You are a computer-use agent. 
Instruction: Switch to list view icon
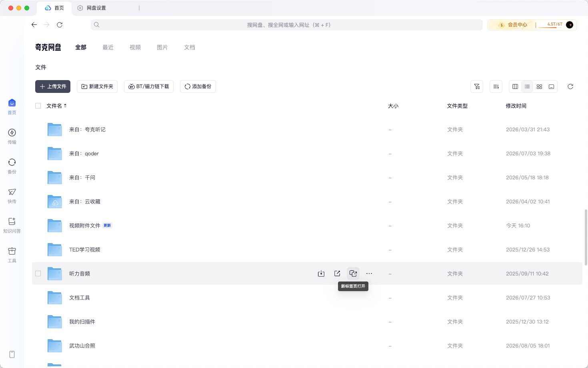coord(527,86)
